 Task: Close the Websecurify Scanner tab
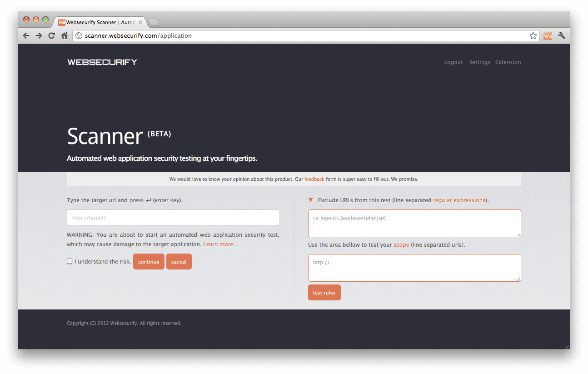(x=140, y=22)
